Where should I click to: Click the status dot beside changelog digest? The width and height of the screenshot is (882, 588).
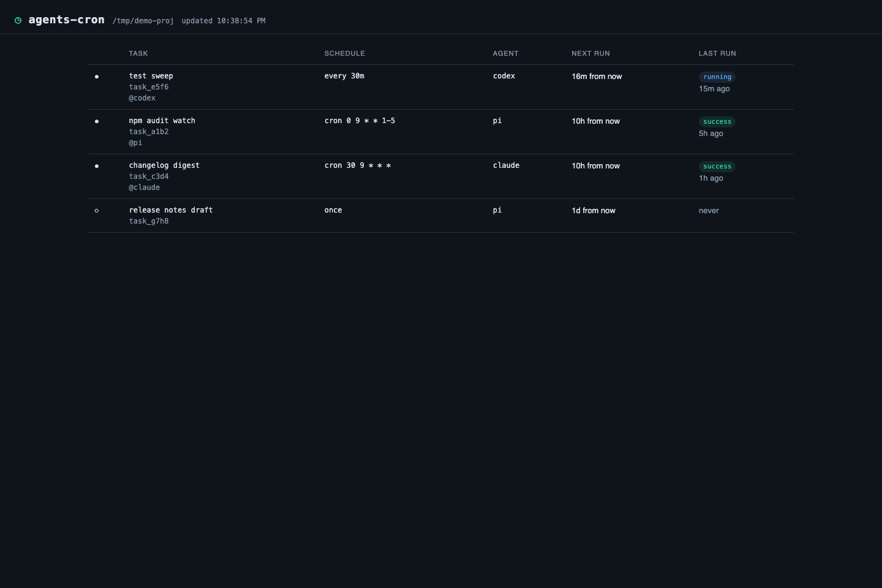point(97,166)
